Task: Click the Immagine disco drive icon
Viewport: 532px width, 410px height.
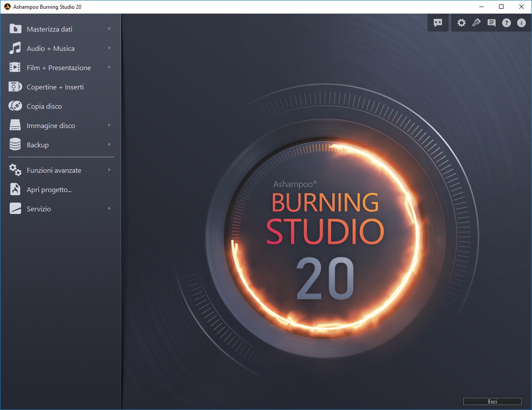Action: pos(15,125)
